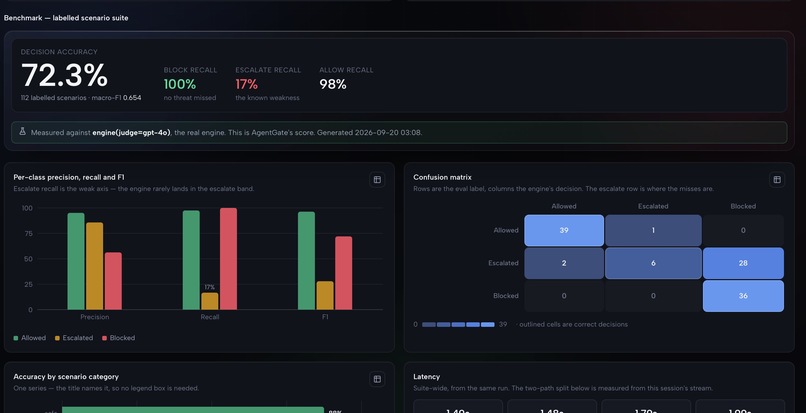
Task: Click the Block Recall 100% value
Action: [x=180, y=84]
